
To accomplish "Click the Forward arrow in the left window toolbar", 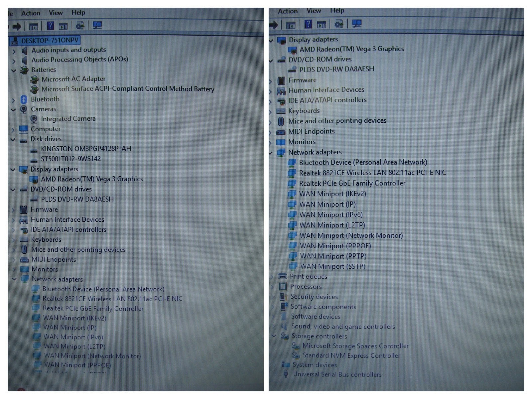I will point(17,26).
